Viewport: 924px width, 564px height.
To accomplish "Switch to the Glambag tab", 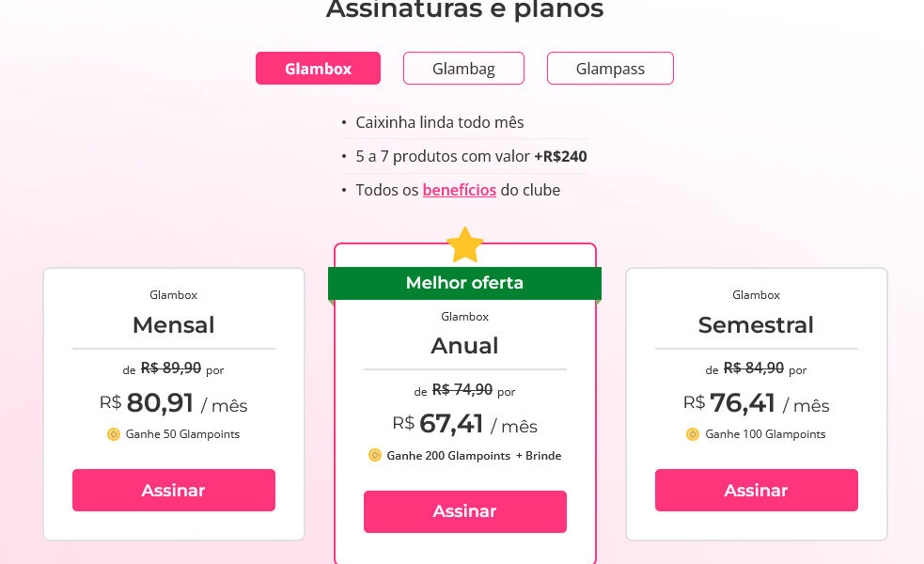I will point(463,69).
